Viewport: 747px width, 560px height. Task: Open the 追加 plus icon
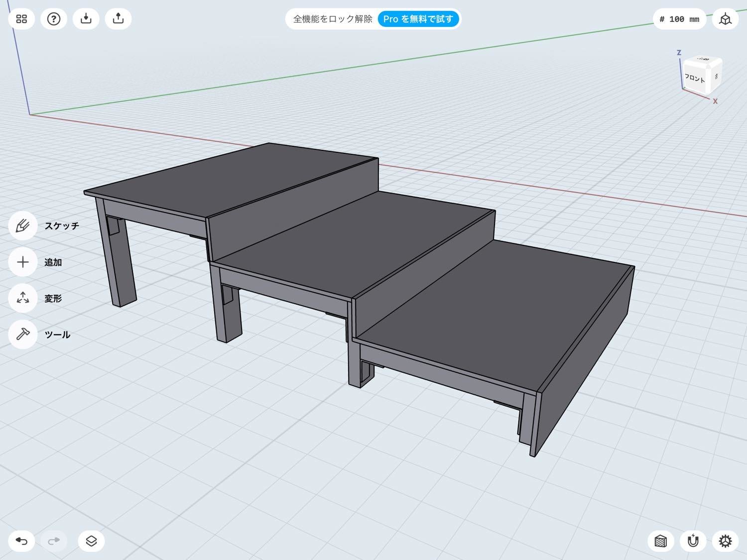22,262
